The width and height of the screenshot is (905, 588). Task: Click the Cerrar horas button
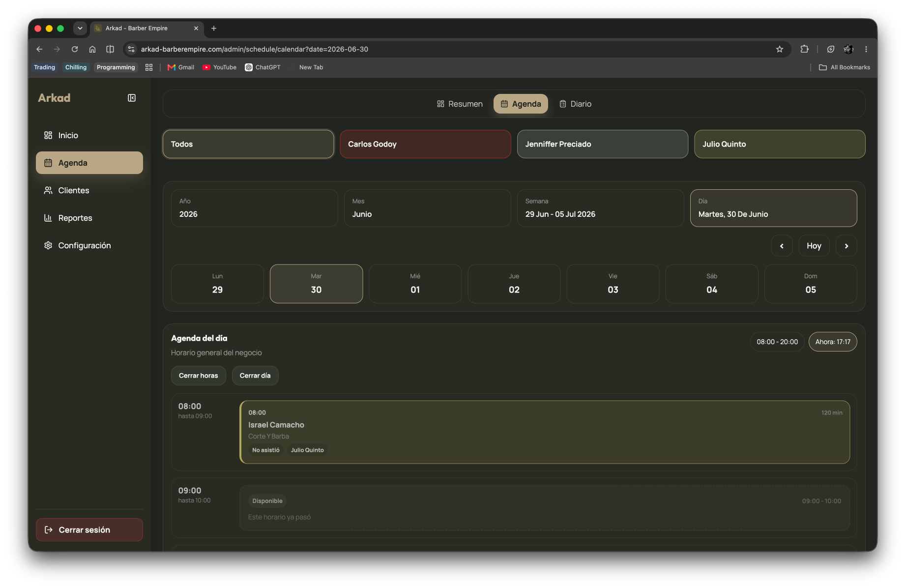click(199, 376)
